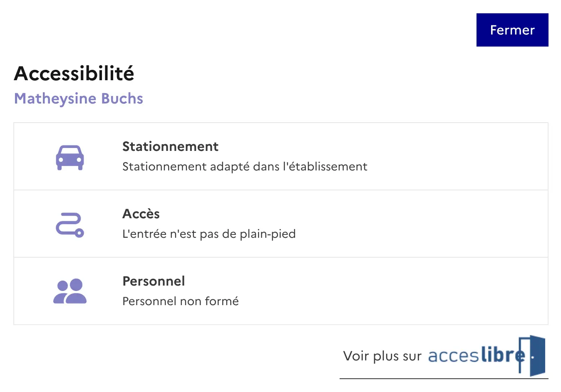Click the car parking icon

point(70,158)
